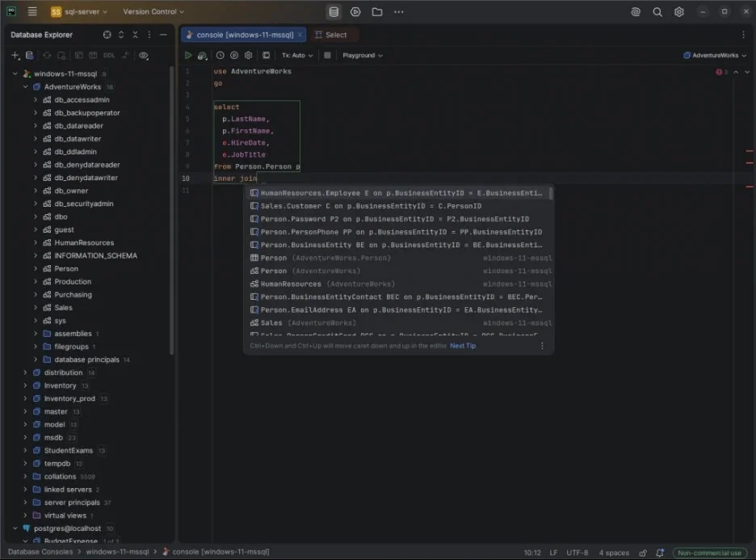Image resolution: width=756 pixels, height=560 pixels.
Task: Open the AI Assistant spiral icon
Action: [x=636, y=12]
